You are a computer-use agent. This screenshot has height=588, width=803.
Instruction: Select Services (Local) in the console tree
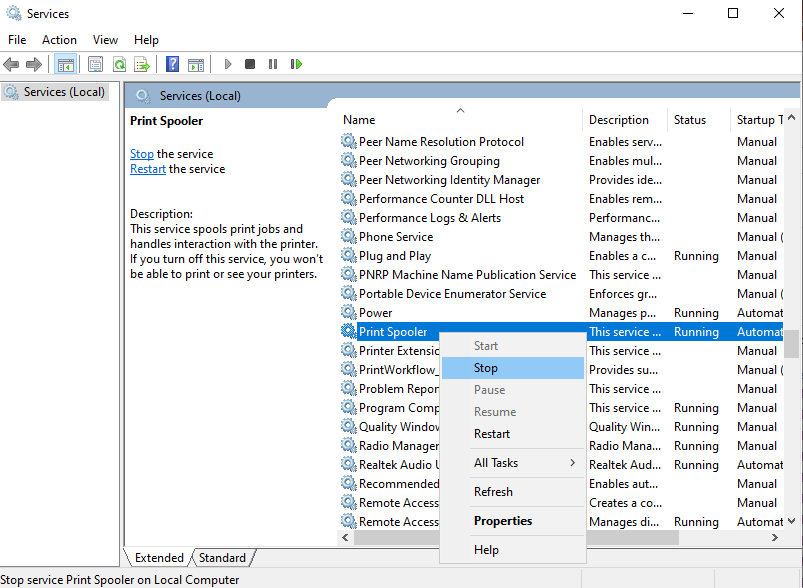click(x=64, y=92)
